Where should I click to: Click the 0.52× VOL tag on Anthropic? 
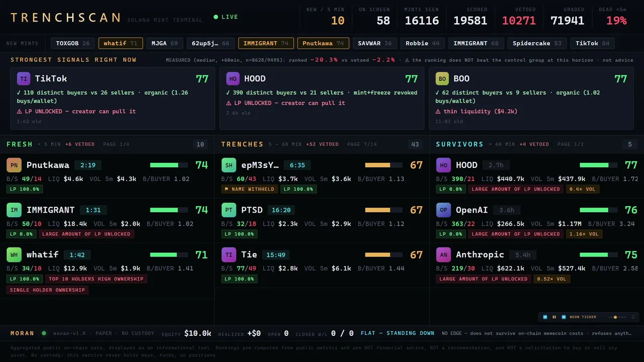(x=551, y=279)
